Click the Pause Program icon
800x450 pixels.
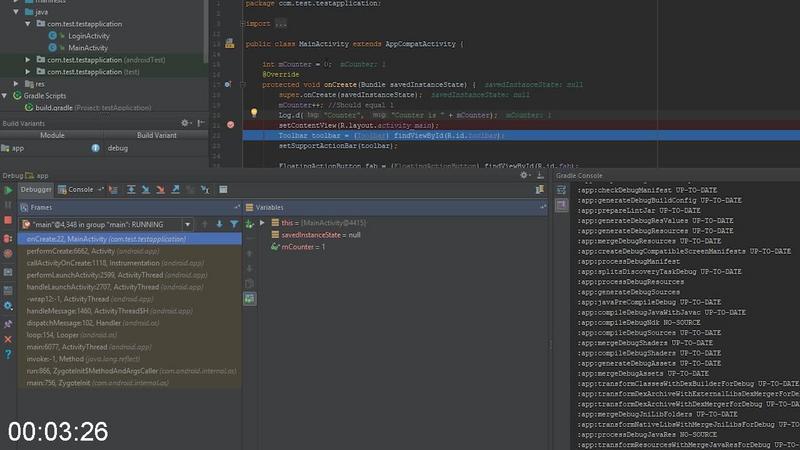[8, 205]
